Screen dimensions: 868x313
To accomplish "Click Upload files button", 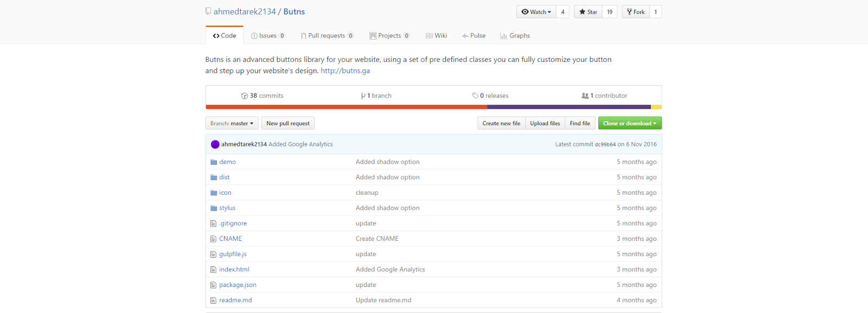I will tap(545, 123).
